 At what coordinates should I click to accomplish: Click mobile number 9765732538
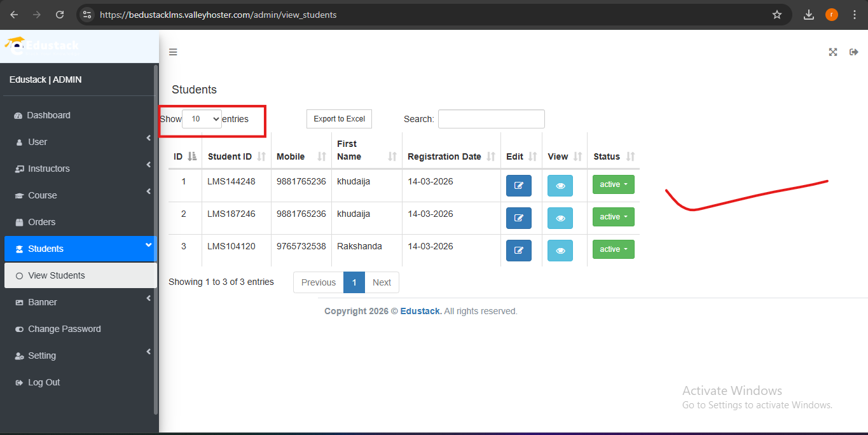[x=301, y=246]
